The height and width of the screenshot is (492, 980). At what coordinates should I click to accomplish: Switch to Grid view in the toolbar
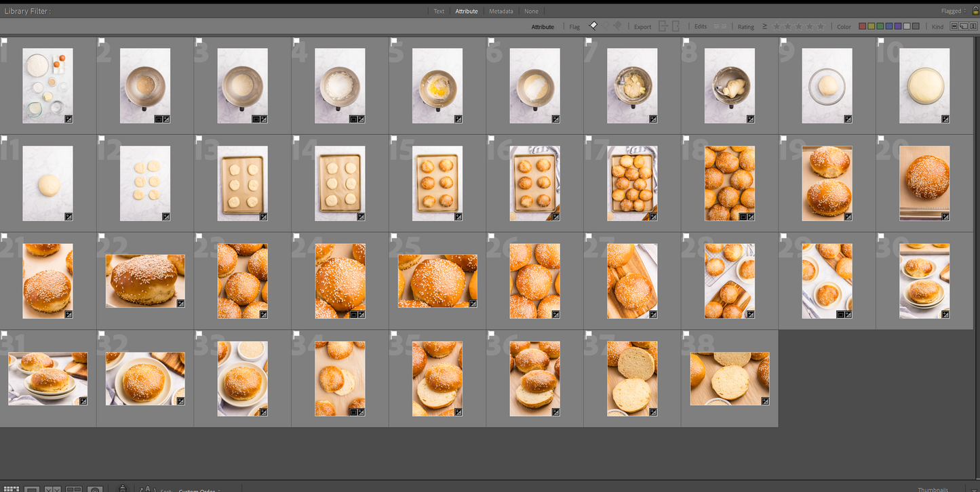pyautogui.click(x=12, y=489)
